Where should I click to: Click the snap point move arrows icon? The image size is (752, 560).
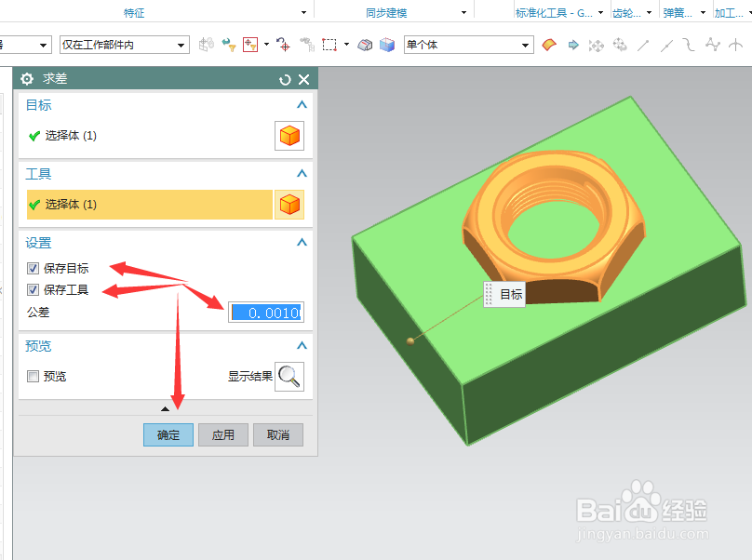(x=597, y=46)
